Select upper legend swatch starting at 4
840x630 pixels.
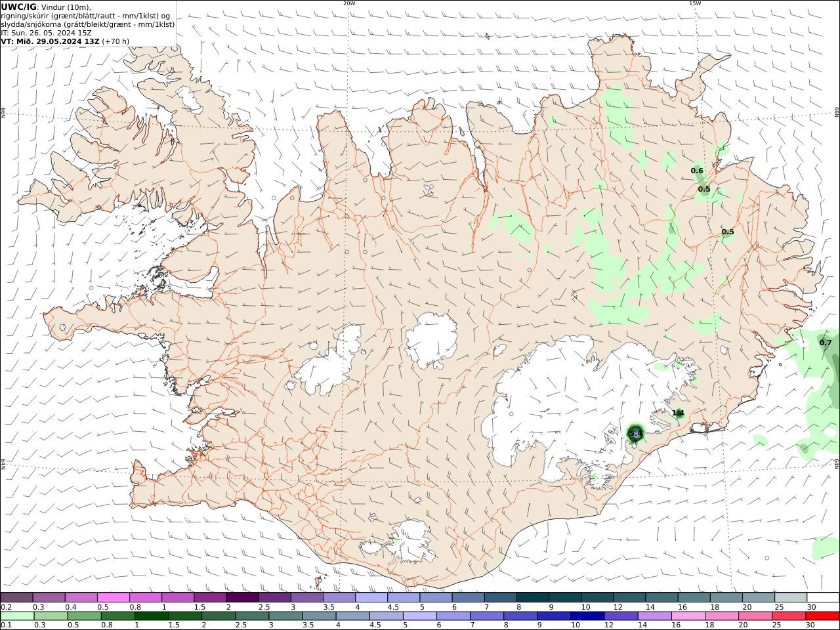[x=371, y=598]
